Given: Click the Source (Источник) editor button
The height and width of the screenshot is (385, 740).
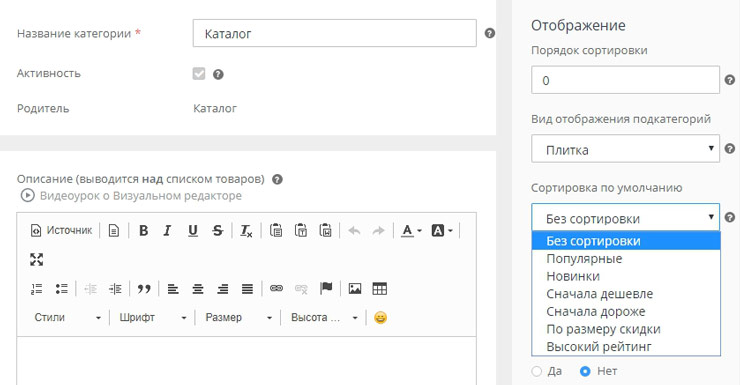Looking at the screenshot, I should pos(61,230).
